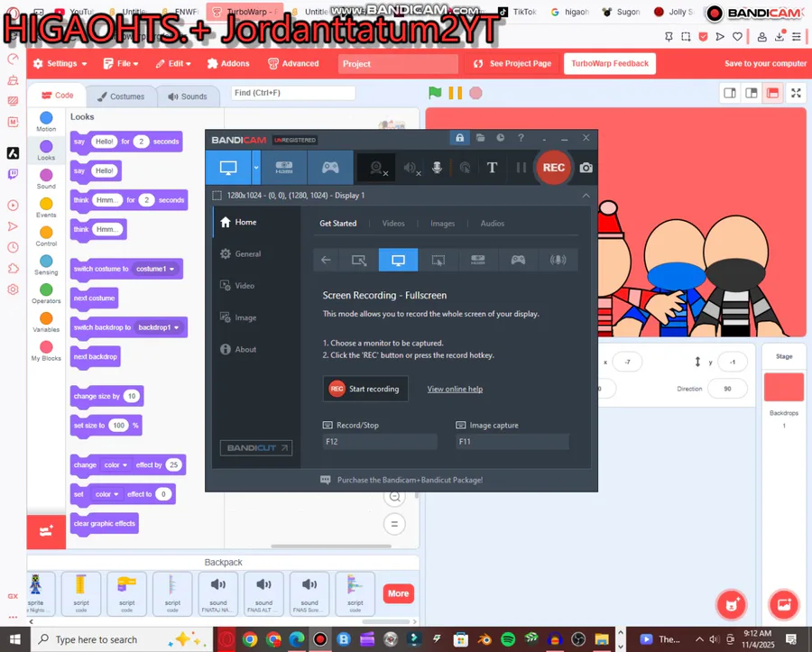Open Spotify from the Windows taskbar
The image size is (812, 652).
coord(509,639)
